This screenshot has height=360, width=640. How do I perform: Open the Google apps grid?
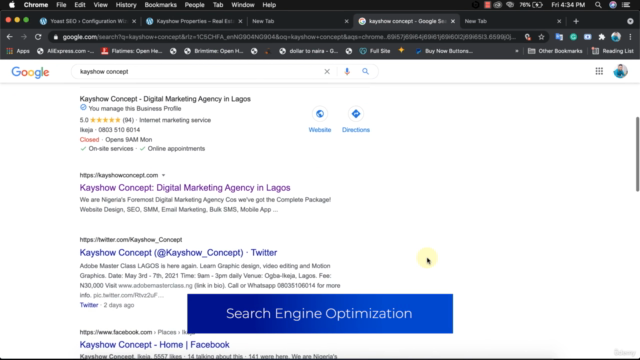pos(599,71)
